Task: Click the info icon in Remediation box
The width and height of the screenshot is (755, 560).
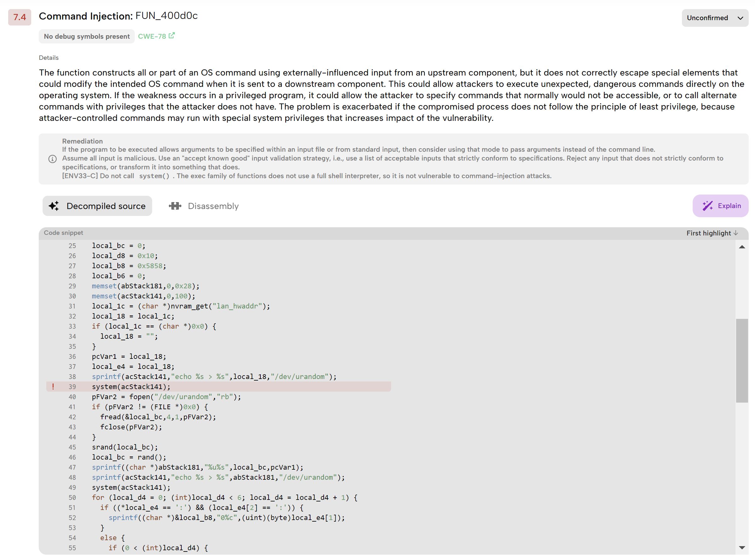Action: pos(53,159)
